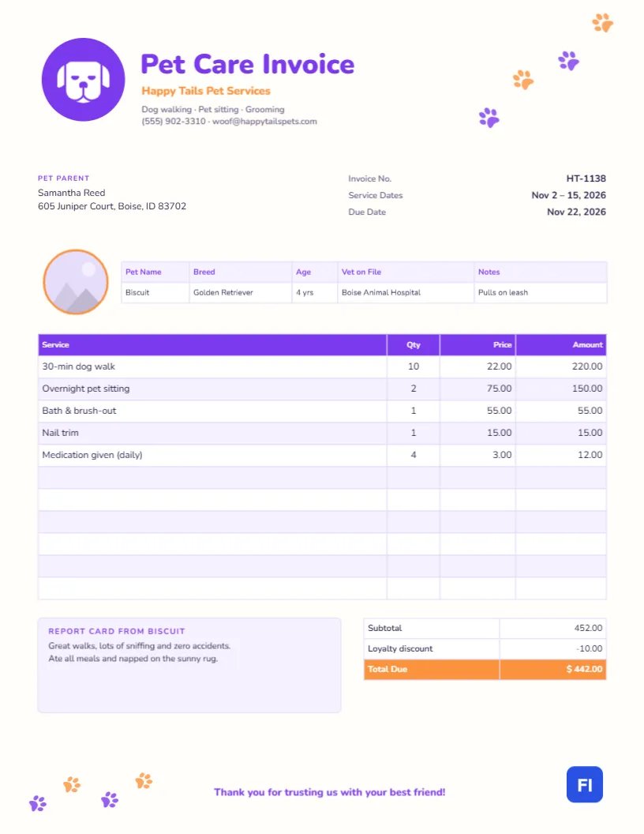This screenshot has width=644, height=834.
Task: Click quantity '10' for dog walk
Action: 414,366
